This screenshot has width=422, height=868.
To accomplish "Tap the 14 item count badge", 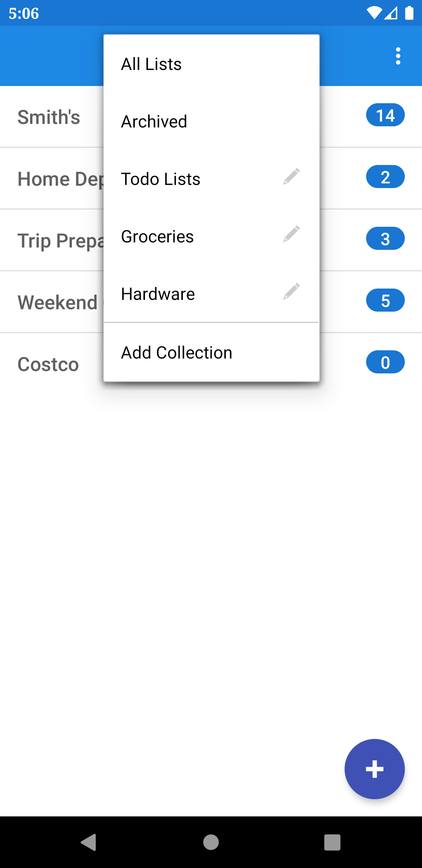I will pyautogui.click(x=385, y=115).
